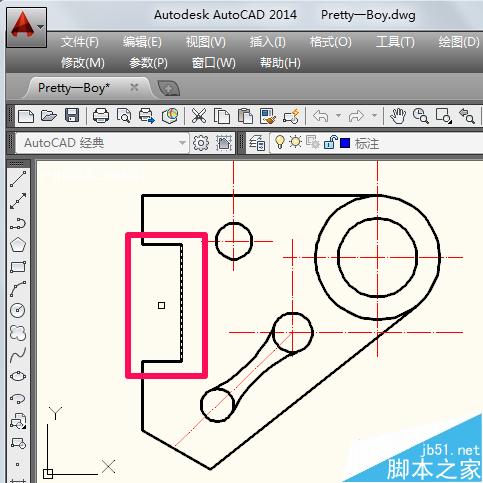Click the Plot print icon
This screenshot has height=483, width=483.
point(101,116)
